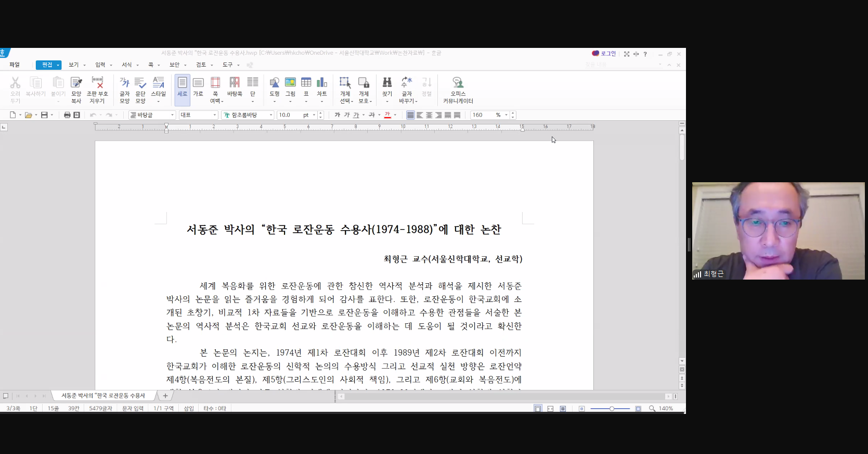
Task: Click the full screen icon in title bar
Action: pyautogui.click(x=627, y=54)
